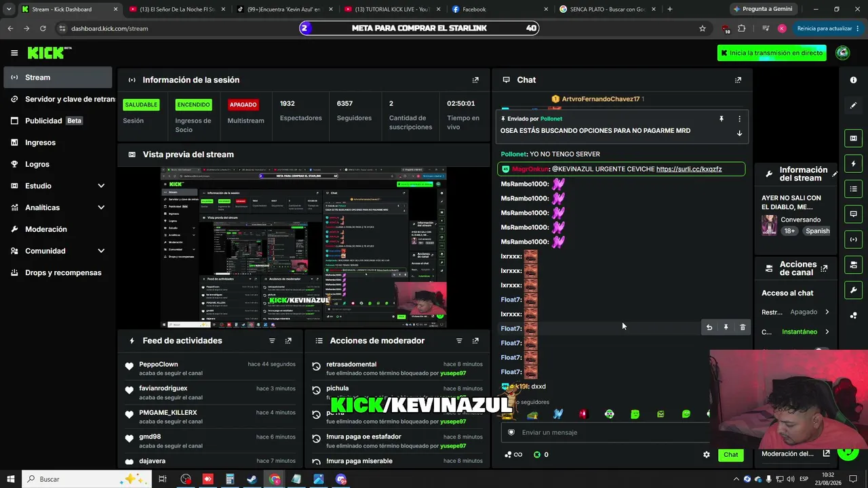Click the Conversando category thumbnail
The width and height of the screenshot is (868, 488).
(769, 225)
